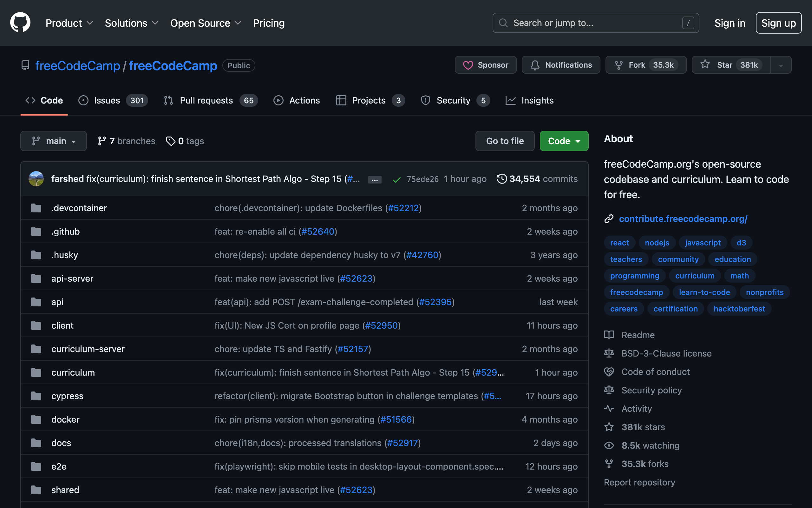Image resolution: width=812 pixels, height=508 pixels.
Task: Click the Go to file button
Action: point(505,141)
